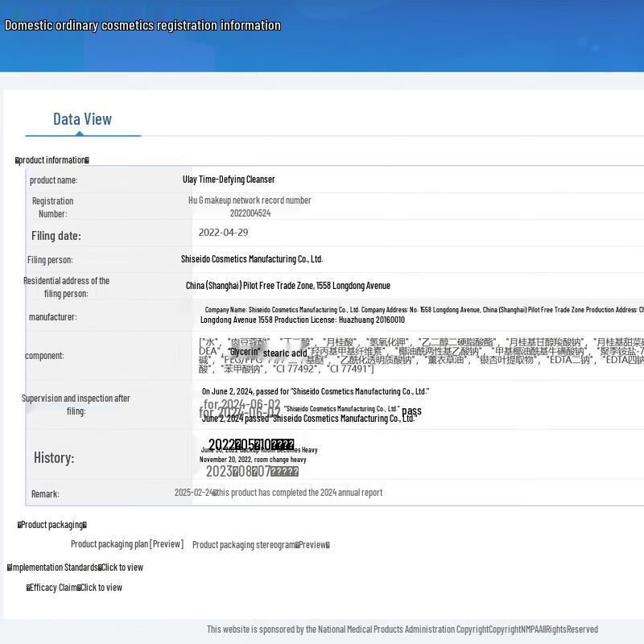Click the June 2, 2024 inspection record
The image size is (644, 644).
(x=315, y=392)
